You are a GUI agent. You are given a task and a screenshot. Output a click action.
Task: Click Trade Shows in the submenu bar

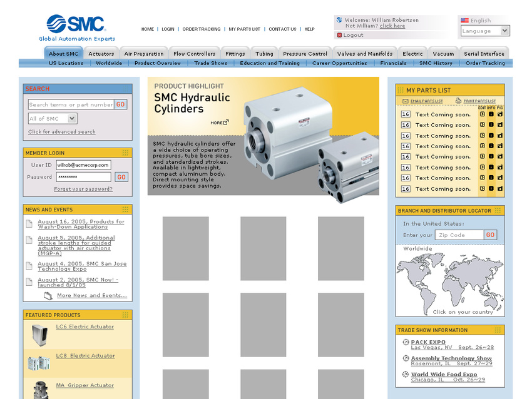click(x=211, y=63)
